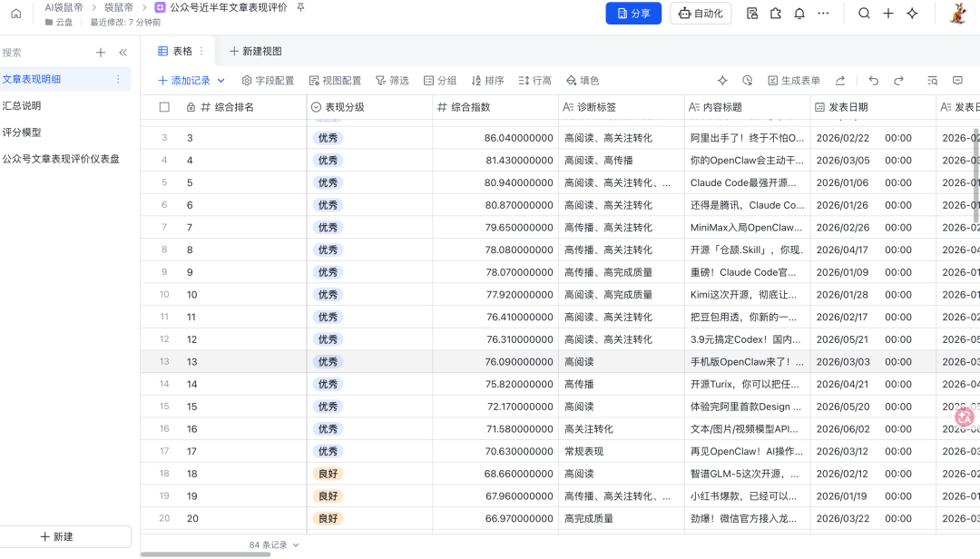This screenshot has width=980, height=559.
Task: Open the 袋鼠帝 breadcrumb link
Action: [118, 7]
